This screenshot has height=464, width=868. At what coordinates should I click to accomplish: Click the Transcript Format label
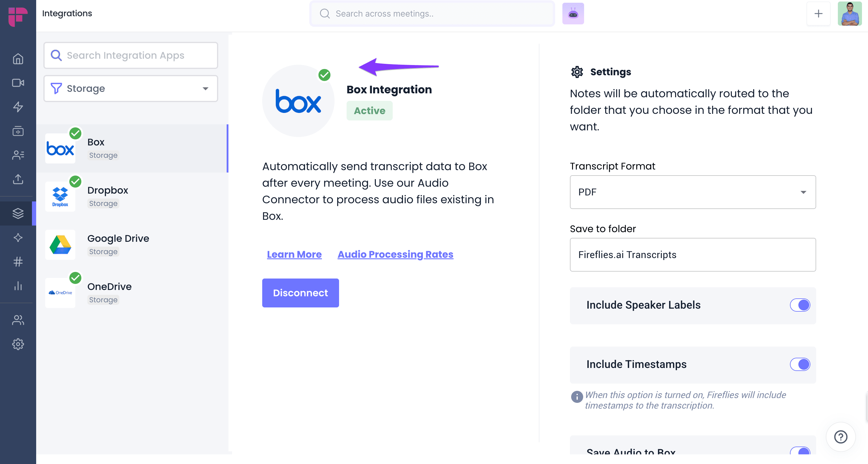612,166
